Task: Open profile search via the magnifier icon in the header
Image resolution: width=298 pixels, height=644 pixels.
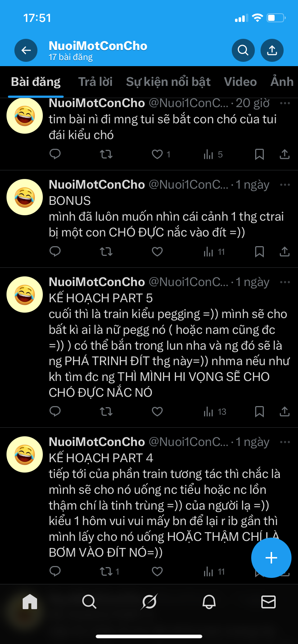Action: [x=243, y=50]
